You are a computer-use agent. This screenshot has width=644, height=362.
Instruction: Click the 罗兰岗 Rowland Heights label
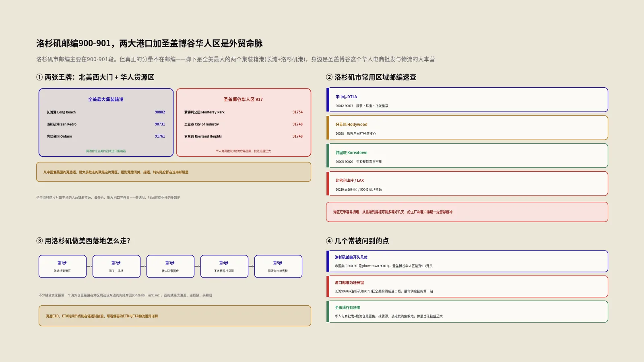click(203, 136)
